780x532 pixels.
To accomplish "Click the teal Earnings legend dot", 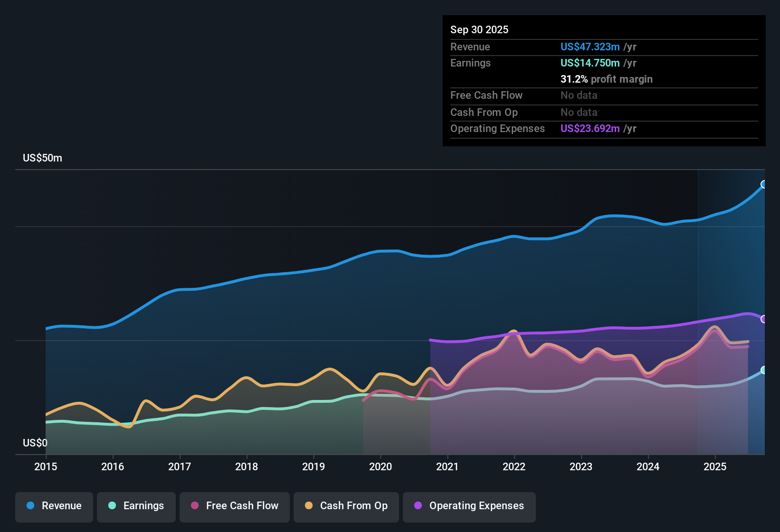I will pyautogui.click(x=112, y=505).
